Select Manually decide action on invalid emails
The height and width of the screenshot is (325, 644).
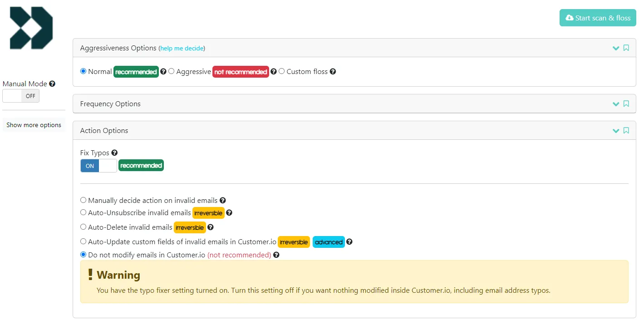click(x=83, y=200)
